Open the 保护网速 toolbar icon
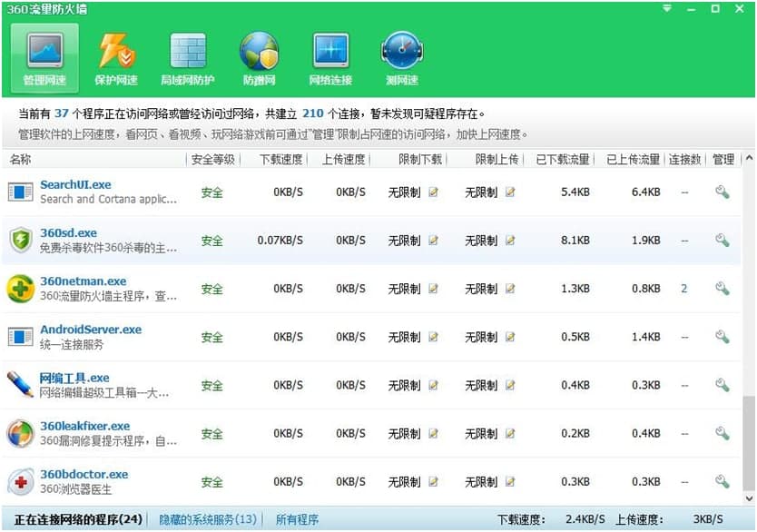The image size is (757, 532). [x=116, y=58]
